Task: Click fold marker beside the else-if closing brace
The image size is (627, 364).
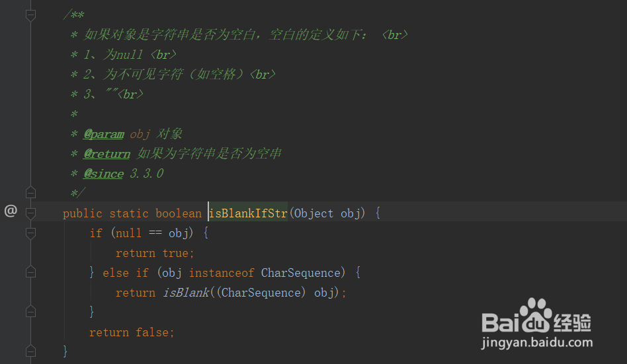Action: (x=30, y=311)
